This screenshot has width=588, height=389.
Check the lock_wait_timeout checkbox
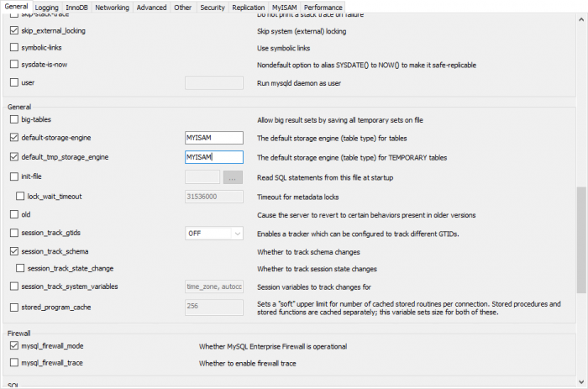[21, 197]
